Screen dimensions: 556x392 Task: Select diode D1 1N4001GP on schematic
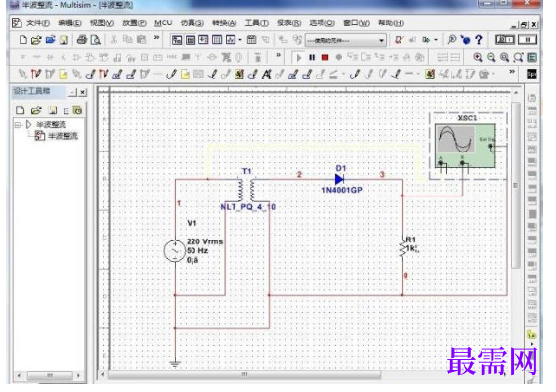click(340, 179)
